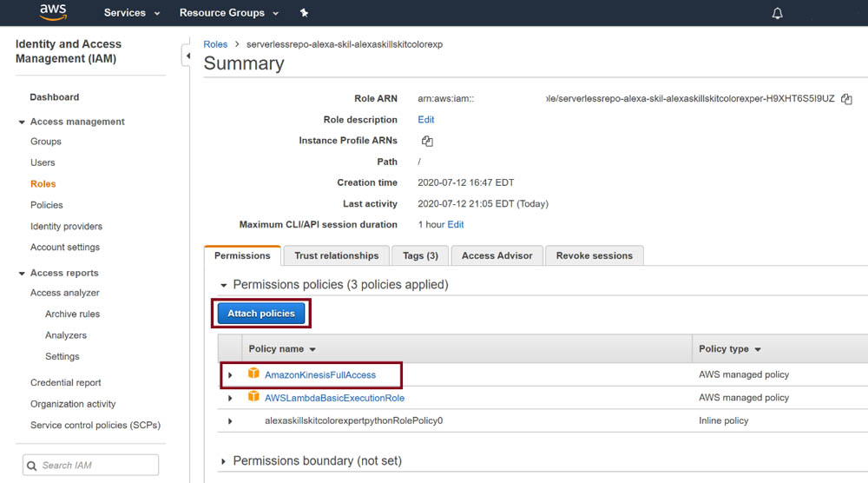Viewport: 868px width, 483px height.
Task: Open Organization activity page
Action: click(73, 404)
